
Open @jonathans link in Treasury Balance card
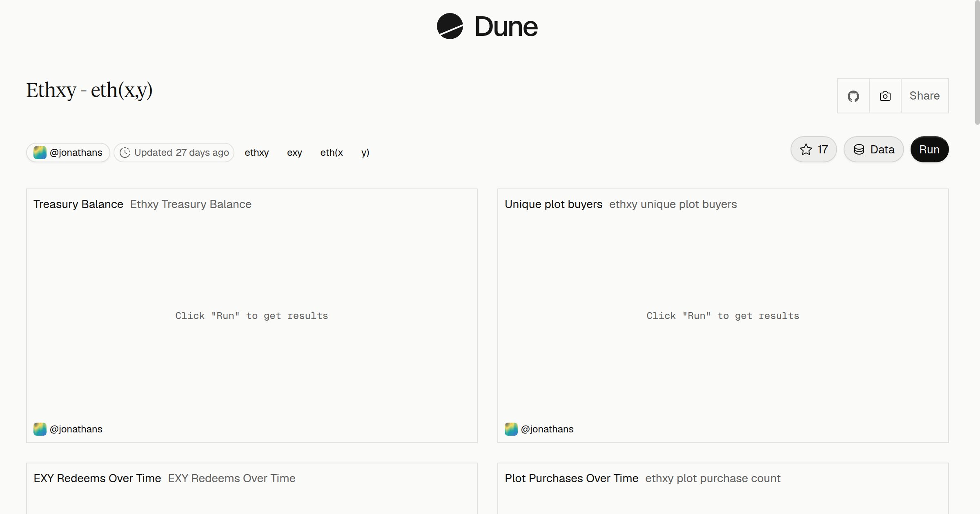coord(76,429)
